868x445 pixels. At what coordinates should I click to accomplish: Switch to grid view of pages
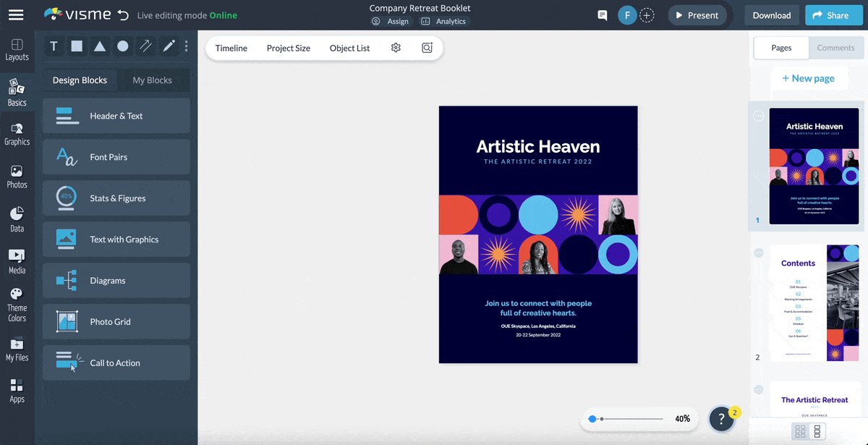click(x=800, y=431)
